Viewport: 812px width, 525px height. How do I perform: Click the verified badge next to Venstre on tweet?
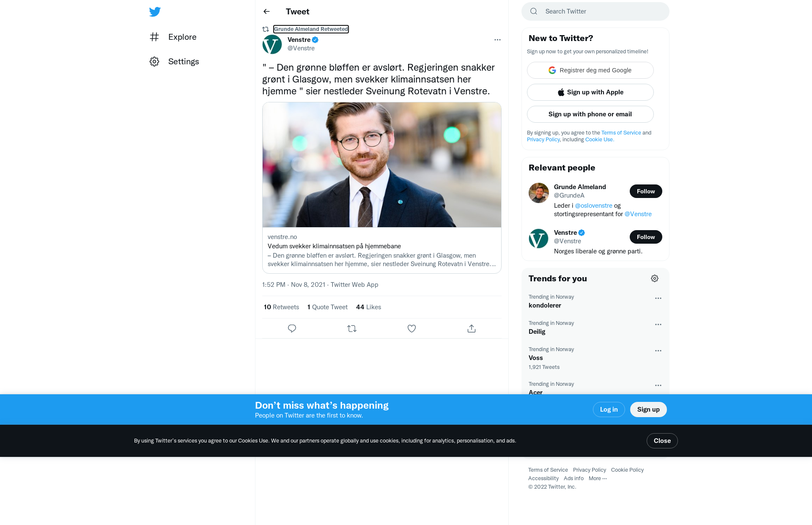click(x=315, y=40)
